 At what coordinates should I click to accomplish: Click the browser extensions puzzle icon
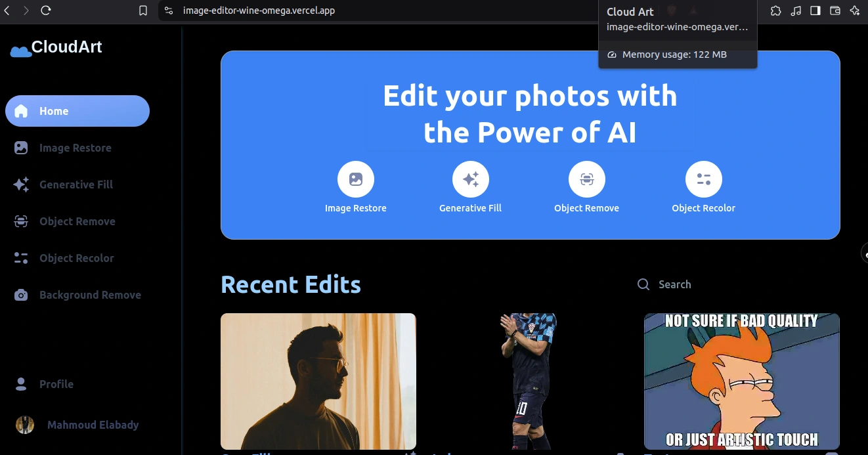[776, 11]
